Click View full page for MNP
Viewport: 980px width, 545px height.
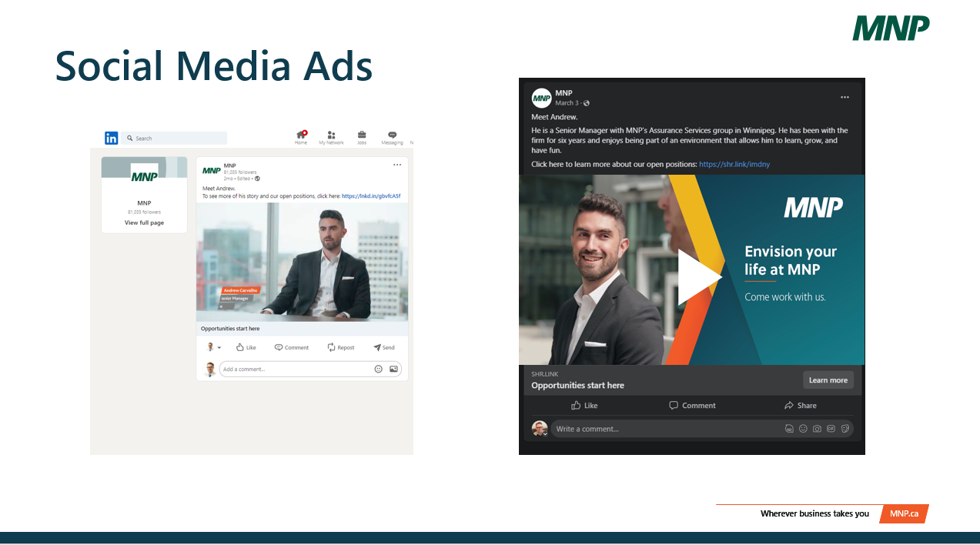tap(144, 223)
